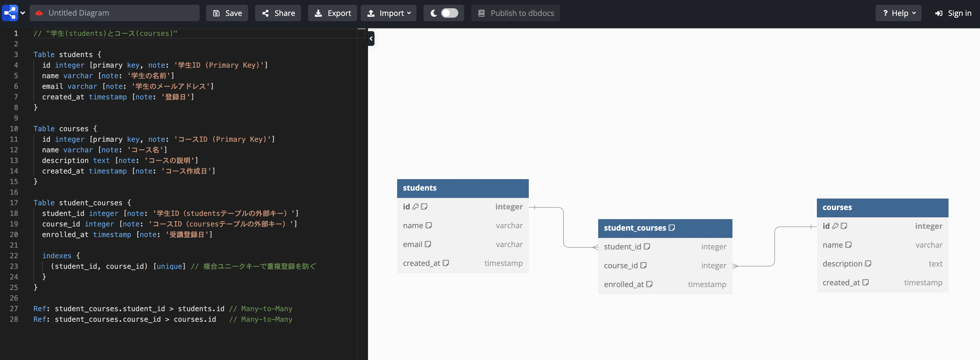Open the Import dropdown
This screenshot has width=980, height=360.
pyautogui.click(x=388, y=13)
